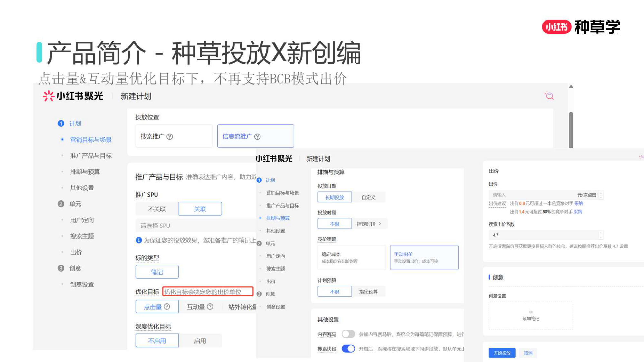Click the 开始投放 button
Screen dimensions: 644x362
503,353
